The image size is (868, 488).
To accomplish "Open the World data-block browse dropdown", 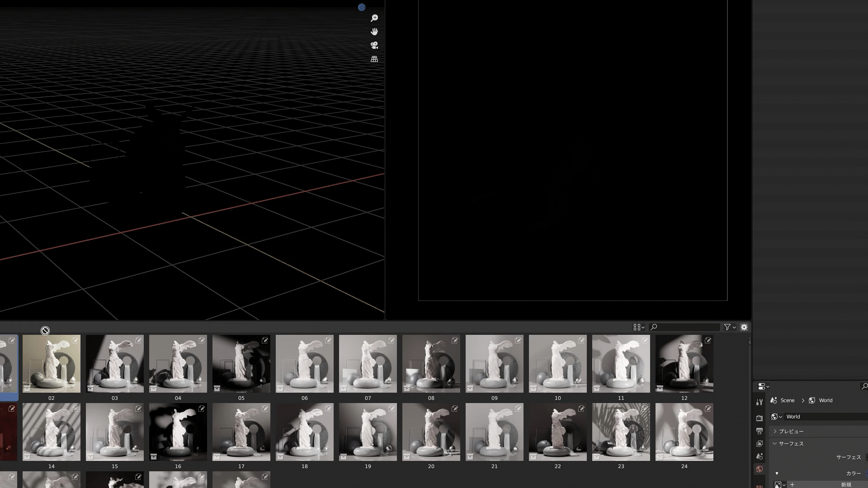I will click(777, 417).
